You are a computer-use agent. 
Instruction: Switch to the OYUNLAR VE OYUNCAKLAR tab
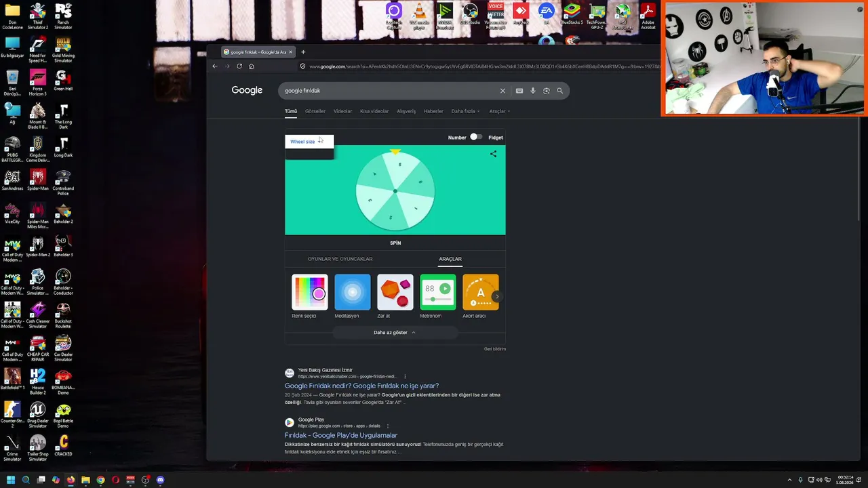340,259
